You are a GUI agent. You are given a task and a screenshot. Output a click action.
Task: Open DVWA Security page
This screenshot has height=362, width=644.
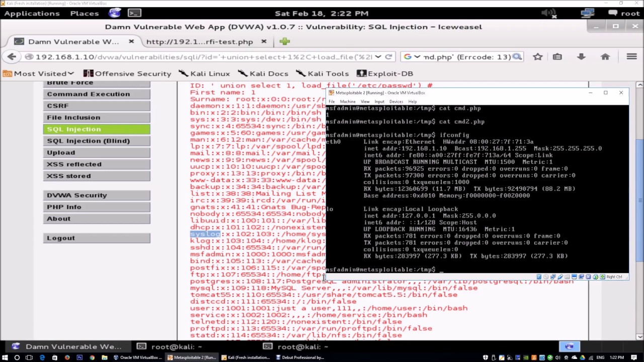pyautogui.click(x=97, y=195)
